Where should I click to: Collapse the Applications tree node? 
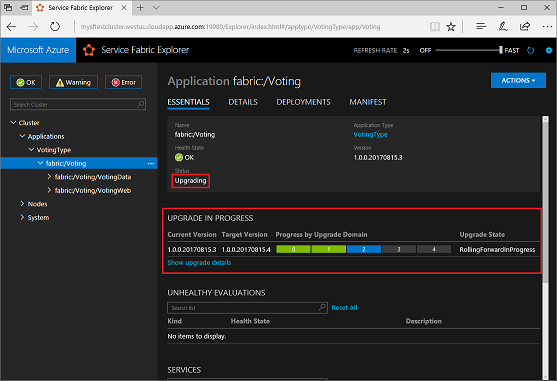pyautogui.click(x=22, y=136)
